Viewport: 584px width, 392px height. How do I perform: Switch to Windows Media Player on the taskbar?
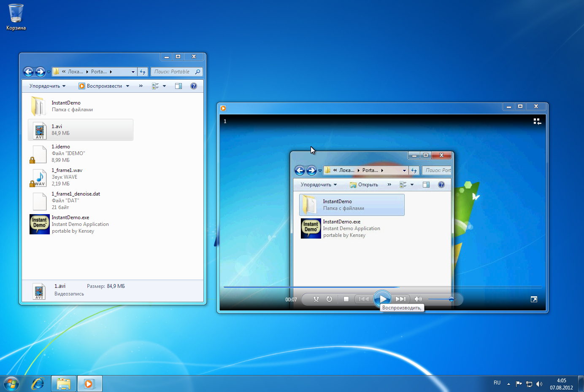pyautogui.click(x=89, y=384)
